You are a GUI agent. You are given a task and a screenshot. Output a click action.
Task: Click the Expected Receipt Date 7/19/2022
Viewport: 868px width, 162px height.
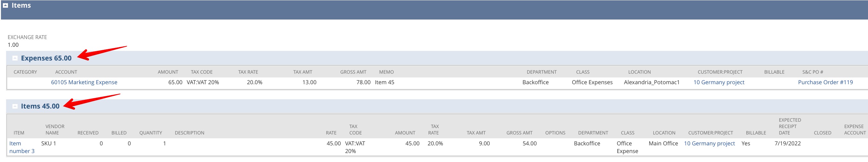point(788,143)
